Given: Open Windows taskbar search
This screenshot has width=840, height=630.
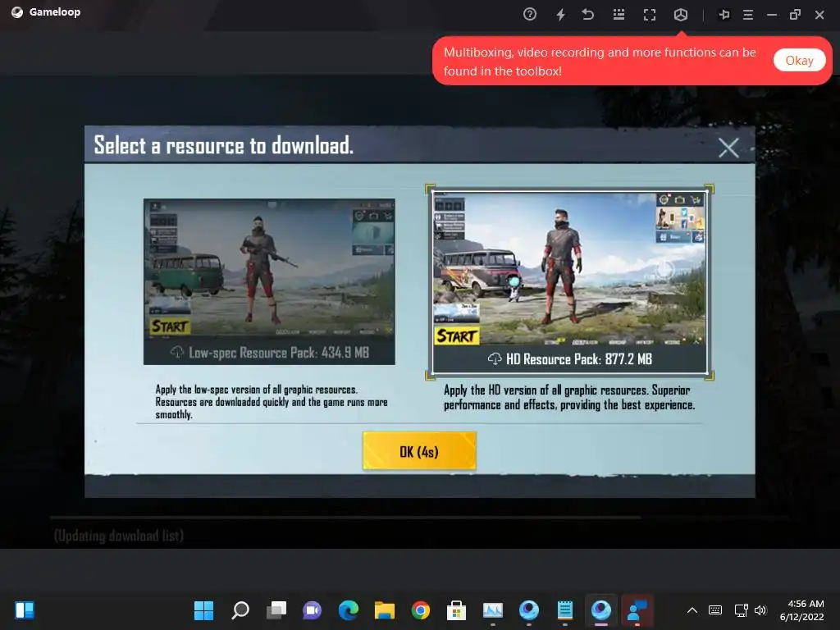Looking at the screenshot, I should [240, 610].
